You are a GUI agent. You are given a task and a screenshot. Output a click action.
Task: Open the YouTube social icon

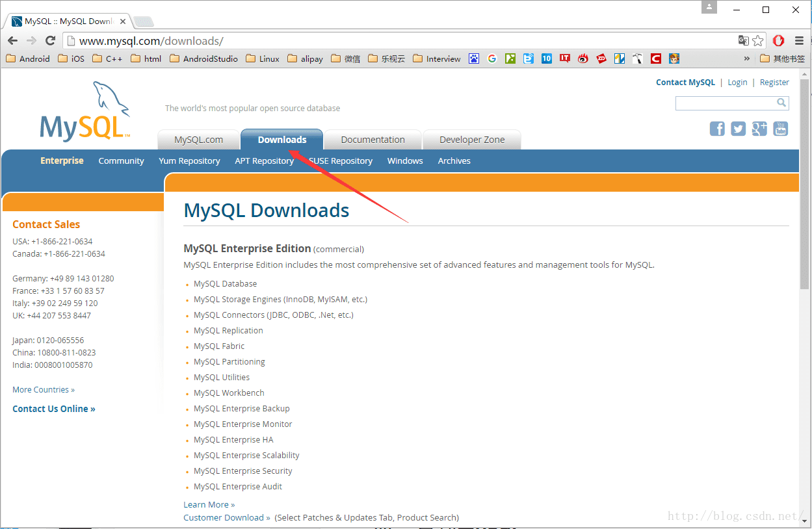click(x=781, y=129)
